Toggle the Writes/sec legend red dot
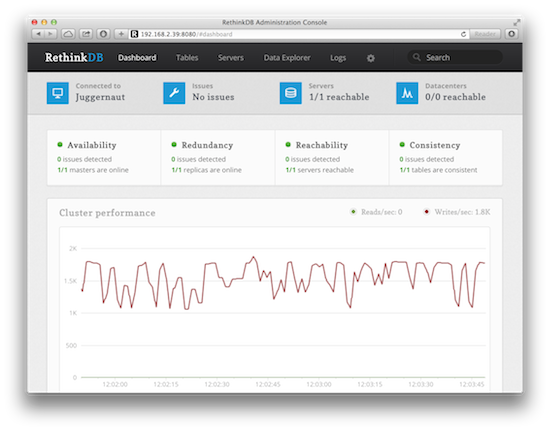 tap(426, 211)
